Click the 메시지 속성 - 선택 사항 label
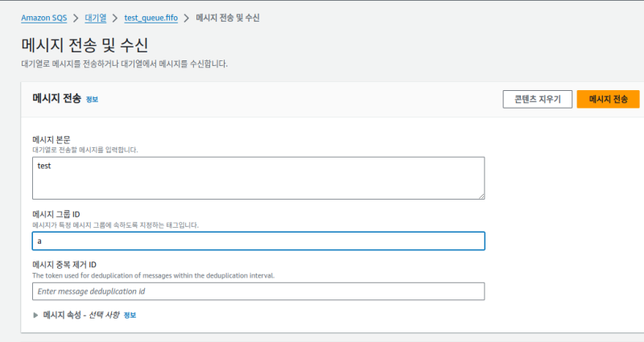This screenshot has height=342, width=644. pyautogui.click(x=80, y=315)
